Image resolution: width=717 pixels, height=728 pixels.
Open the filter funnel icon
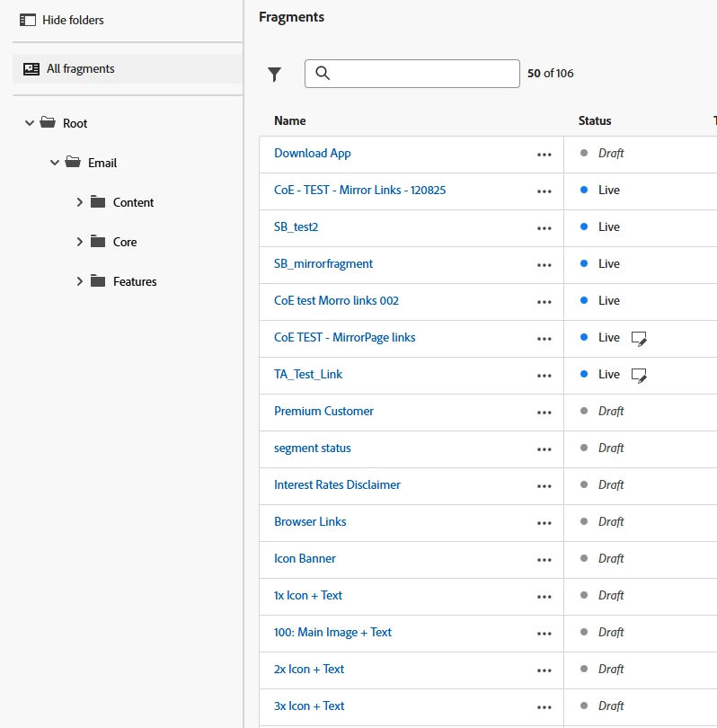point(275,75)
